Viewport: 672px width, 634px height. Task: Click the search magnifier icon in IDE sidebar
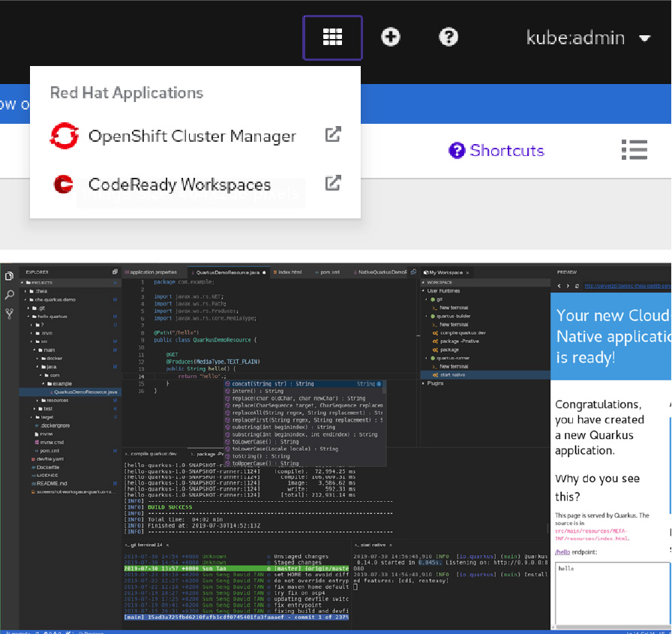pyautogui.click(x=9, y=295)
